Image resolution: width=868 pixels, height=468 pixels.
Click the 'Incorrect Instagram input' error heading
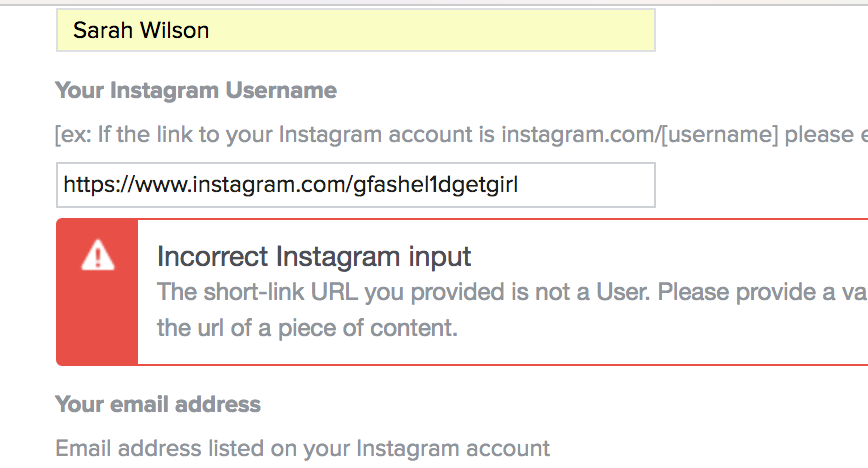click(314, 256)
